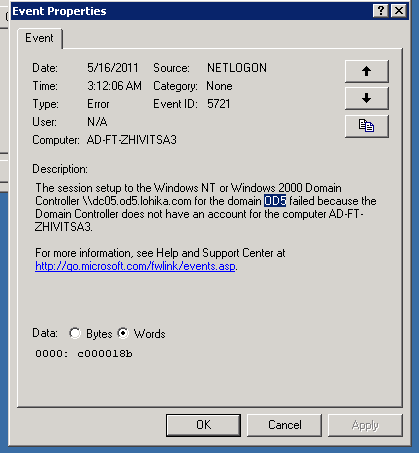
Task: Show next event with down arrow
Action: click(367, 98)
